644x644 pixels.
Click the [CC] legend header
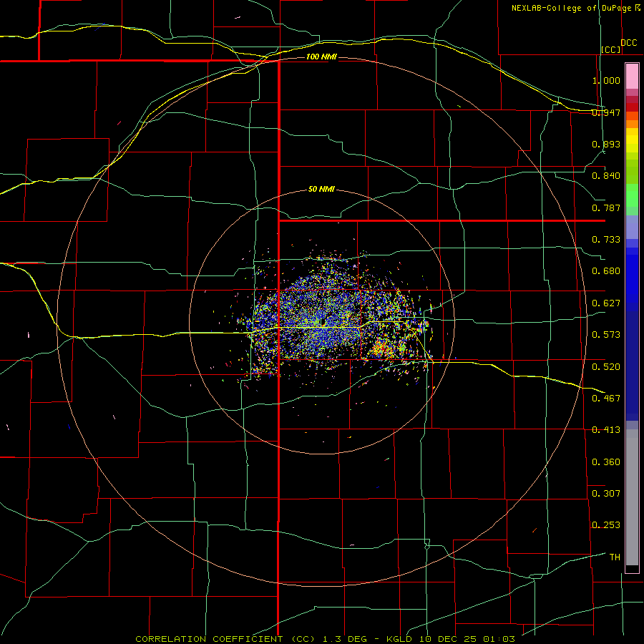(x=611, y=49)
